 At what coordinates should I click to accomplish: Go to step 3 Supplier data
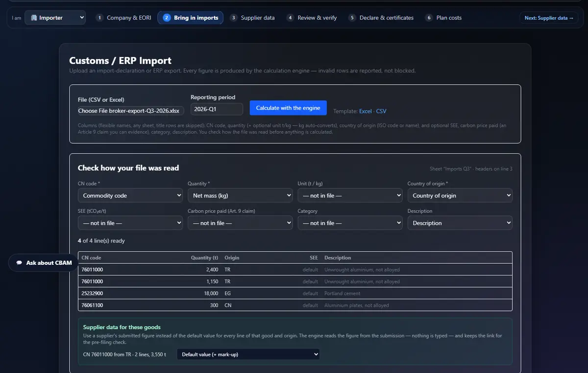coord(253,18)
